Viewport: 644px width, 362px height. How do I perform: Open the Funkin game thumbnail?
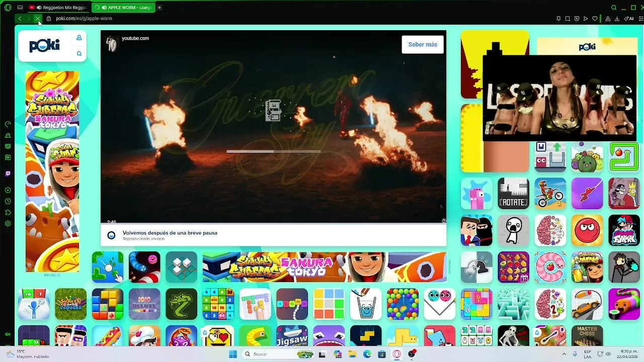624,230
